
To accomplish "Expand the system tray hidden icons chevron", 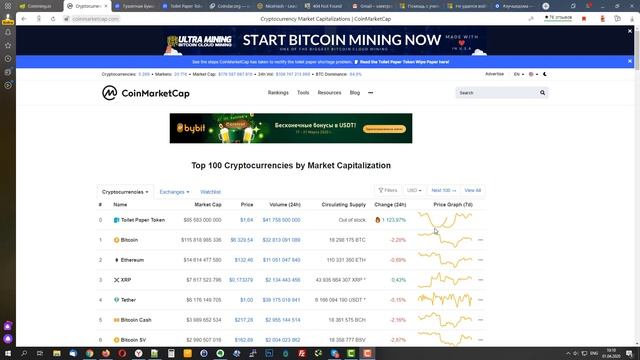I will coord(568,353).
